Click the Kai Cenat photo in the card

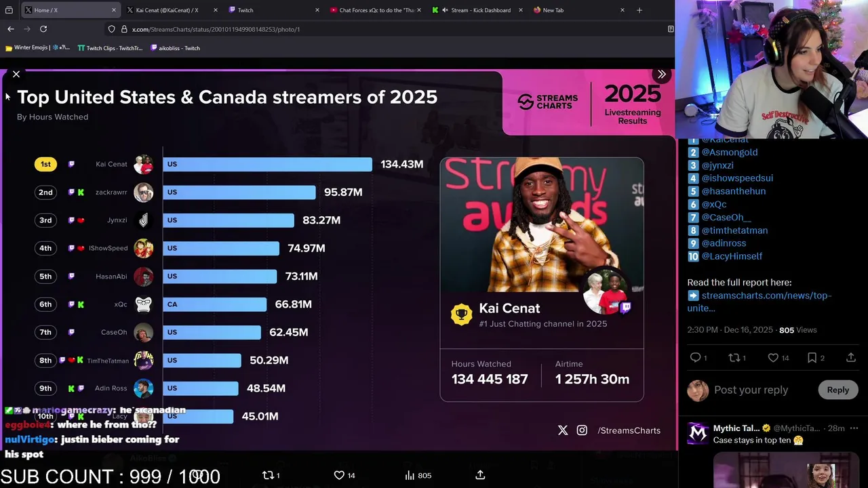point(542,225)
